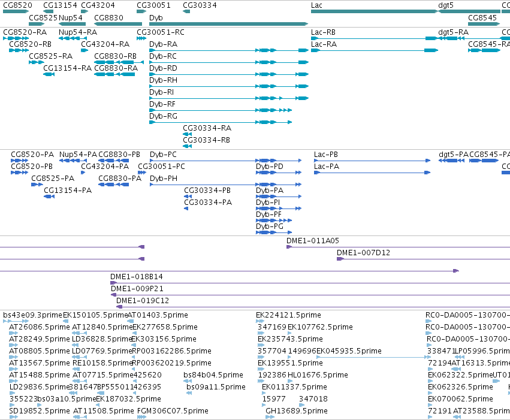Select transcript Dyb-RI
This screenshot has height=420, width=510.
coord(162,92)
